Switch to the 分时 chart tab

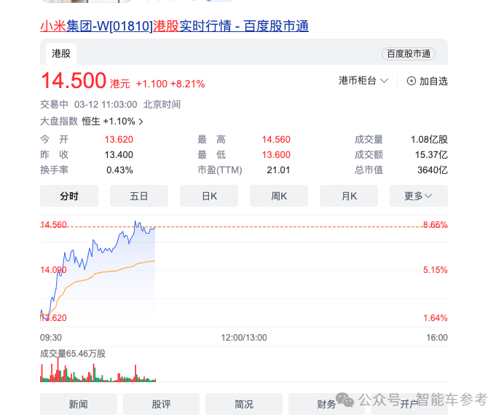69,196
